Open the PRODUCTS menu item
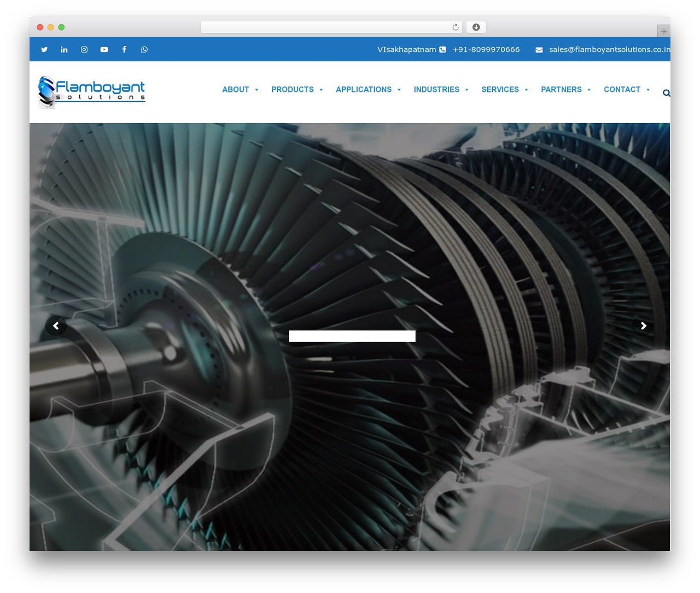This screenshot has height=593, width=700. point(293,90)
